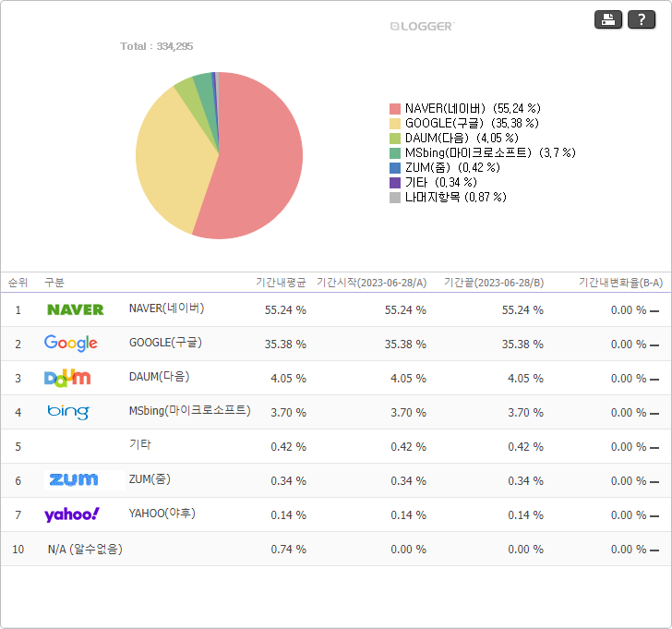The width and height of the screenshot is (672, 629).
Task: Click the 기타 purple legend swatch
Action: [395, 183]
